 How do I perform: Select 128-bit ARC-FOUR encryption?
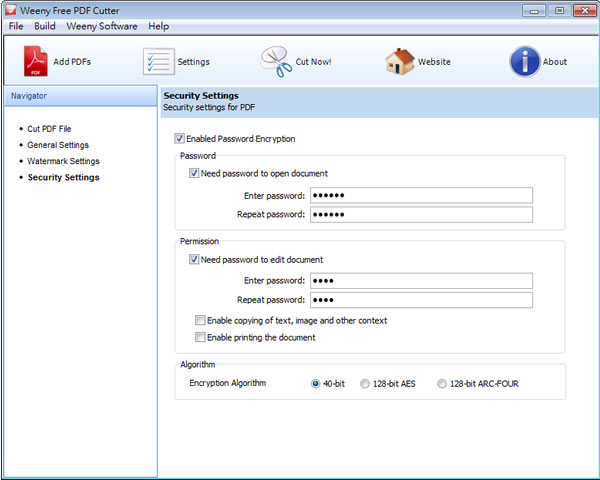pos(442,384)
